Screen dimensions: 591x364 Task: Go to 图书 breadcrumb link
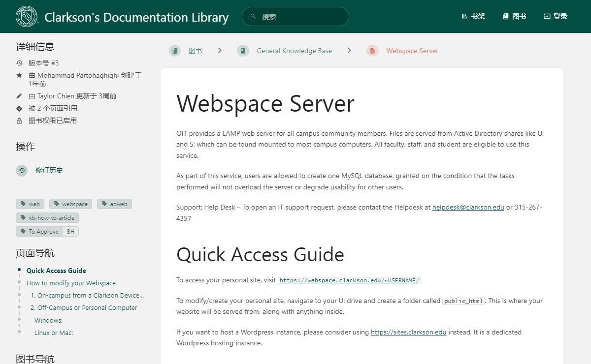point(196,51)
